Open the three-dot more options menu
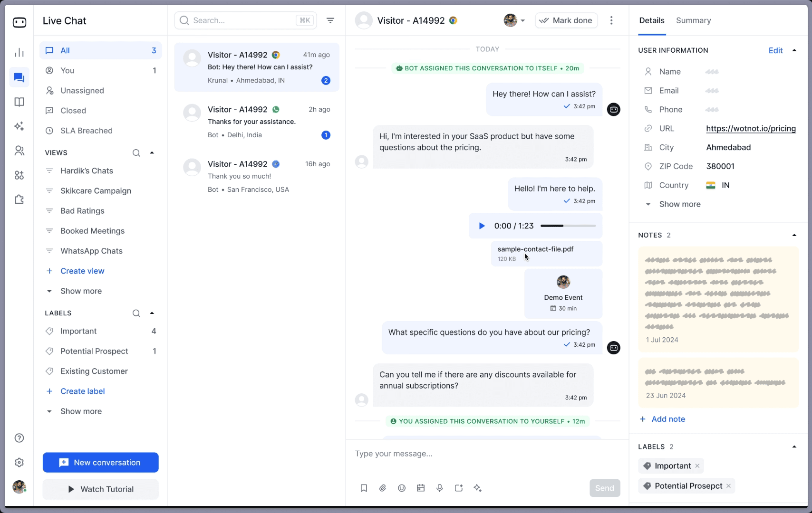 point(611,20)
